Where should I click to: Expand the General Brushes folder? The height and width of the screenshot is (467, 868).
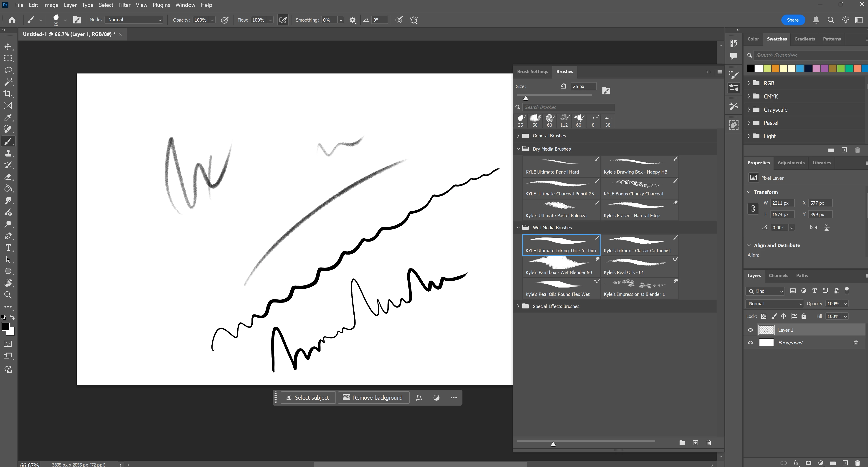click(x=518, y=136)
